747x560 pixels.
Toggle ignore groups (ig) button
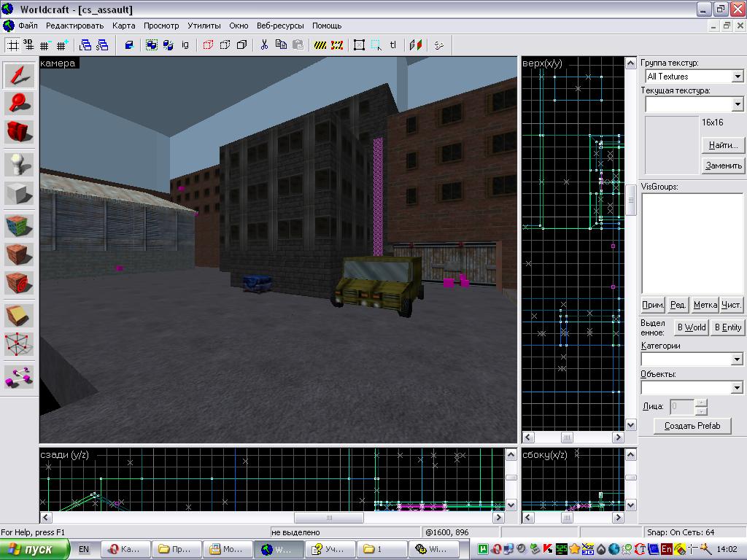click(185, 45)
